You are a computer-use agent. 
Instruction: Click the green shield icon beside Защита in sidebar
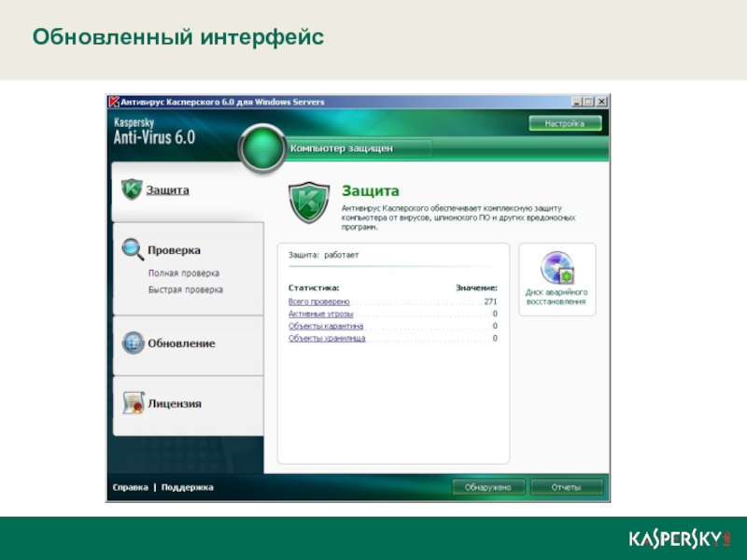(x=132, y=189)
